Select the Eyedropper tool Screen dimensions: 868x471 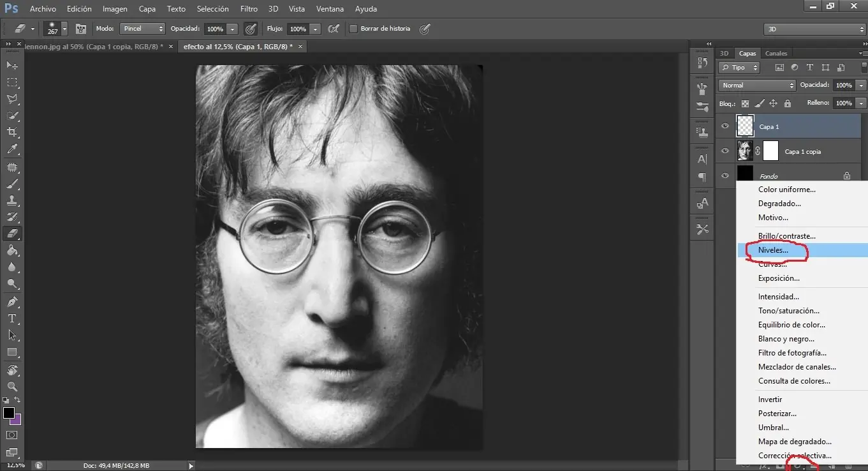[12, 149]
